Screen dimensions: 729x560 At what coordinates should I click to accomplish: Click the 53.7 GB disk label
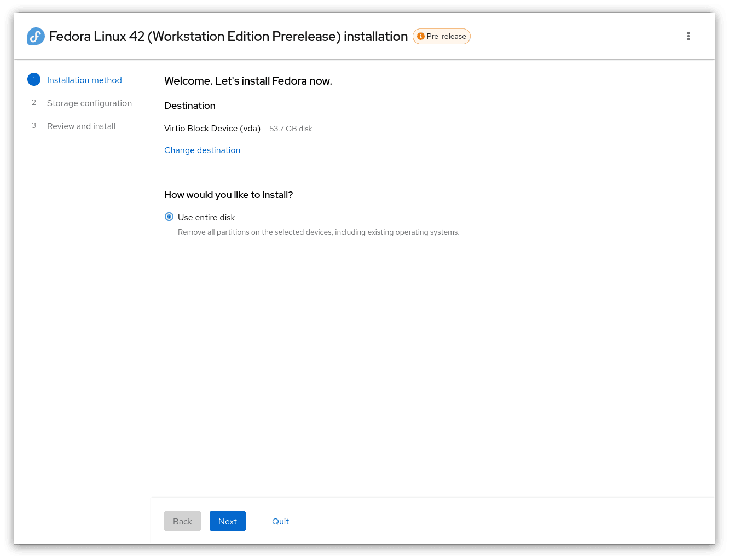291,129
